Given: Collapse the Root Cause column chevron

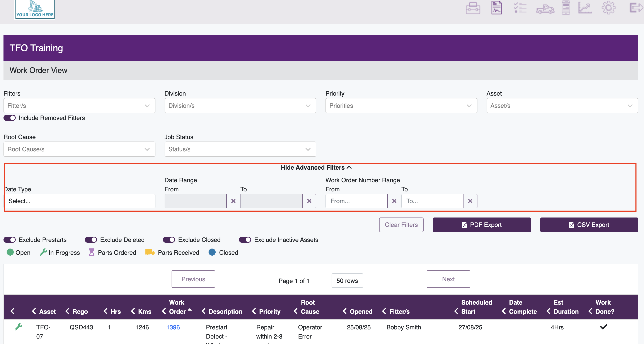Looking at the screenshot, I should (x=295, y=311).
